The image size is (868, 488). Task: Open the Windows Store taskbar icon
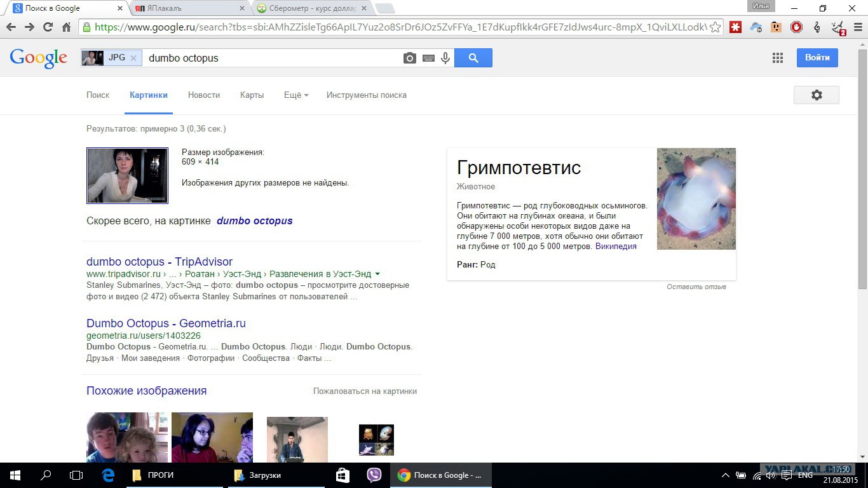pyautogui.click(x=342, y=475)
